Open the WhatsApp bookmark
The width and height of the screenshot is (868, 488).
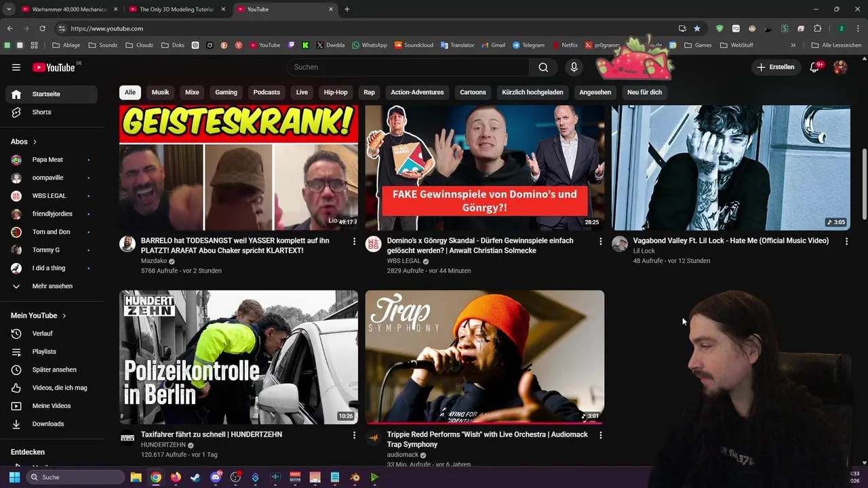[x=370, y=45]
